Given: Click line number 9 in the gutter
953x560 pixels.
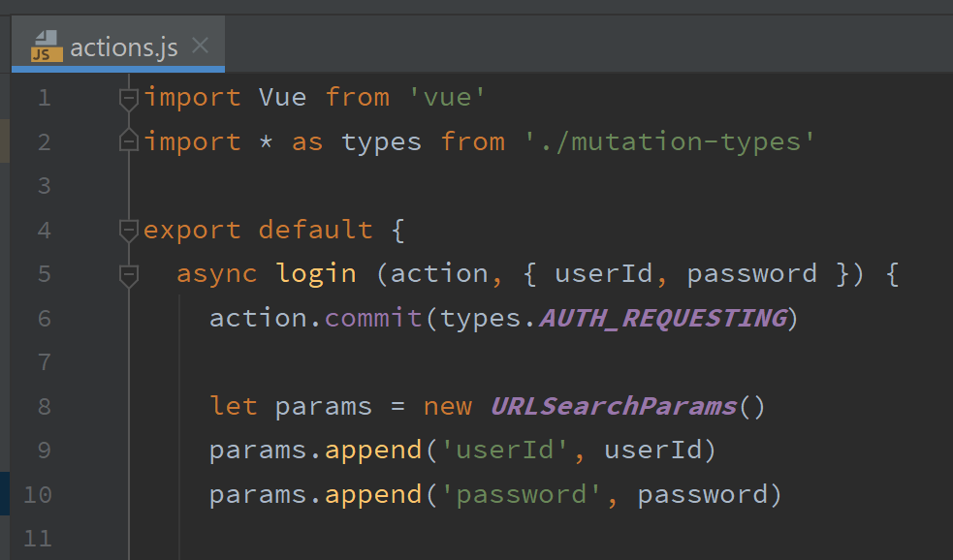Looking at the screenshot, I should tap(45, 451).
